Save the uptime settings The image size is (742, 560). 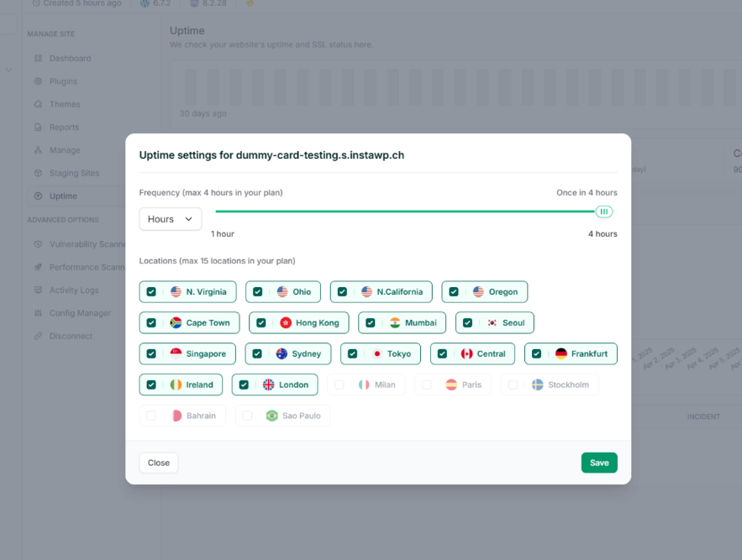tap(599, 463)
